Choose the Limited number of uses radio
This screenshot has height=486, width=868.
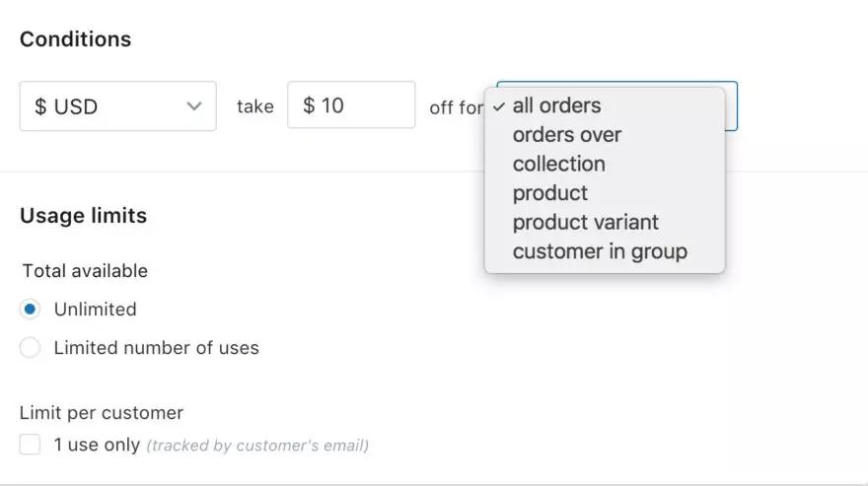[x=31, y=348]
